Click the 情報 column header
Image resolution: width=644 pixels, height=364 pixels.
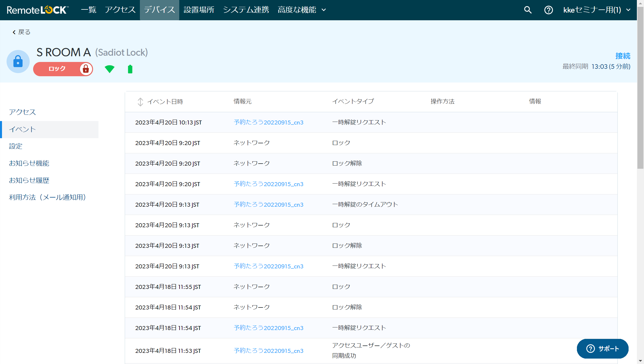coord(535,101)
